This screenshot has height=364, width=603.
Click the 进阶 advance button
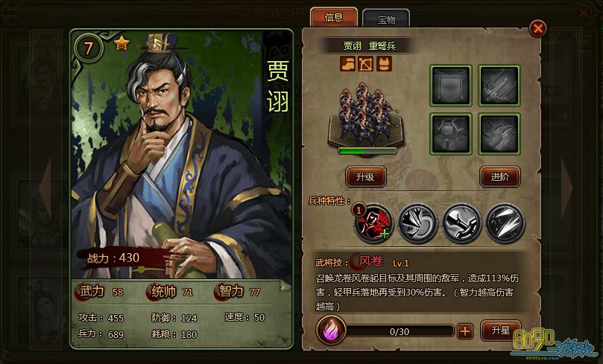500,177
